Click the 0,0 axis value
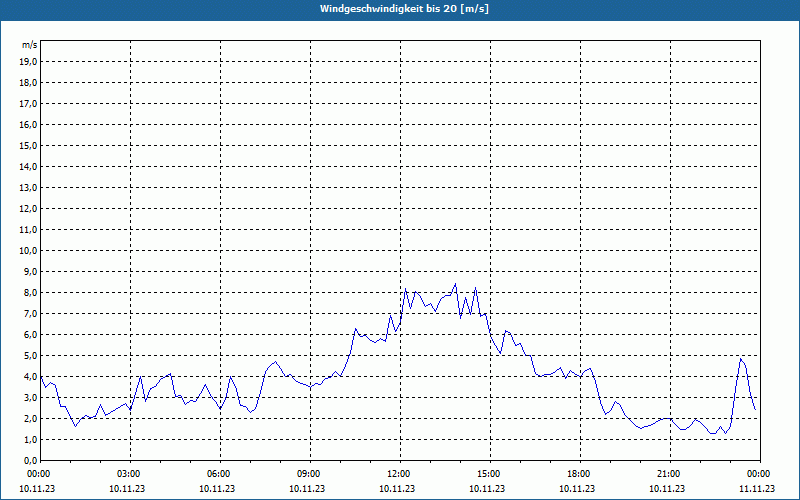800x500 pixels. [30, 461]
